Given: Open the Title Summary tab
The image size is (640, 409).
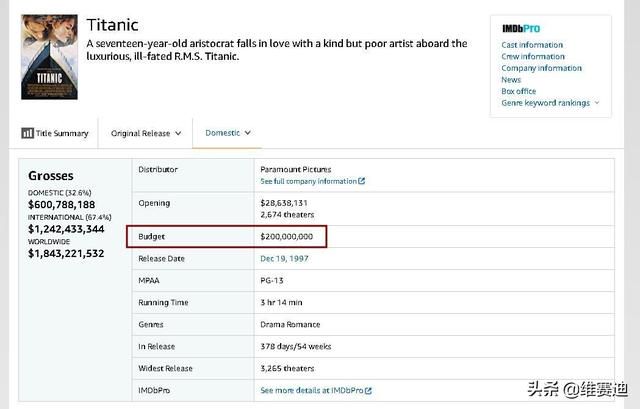Looking at the screenshot, I should [x=55, y=133].
